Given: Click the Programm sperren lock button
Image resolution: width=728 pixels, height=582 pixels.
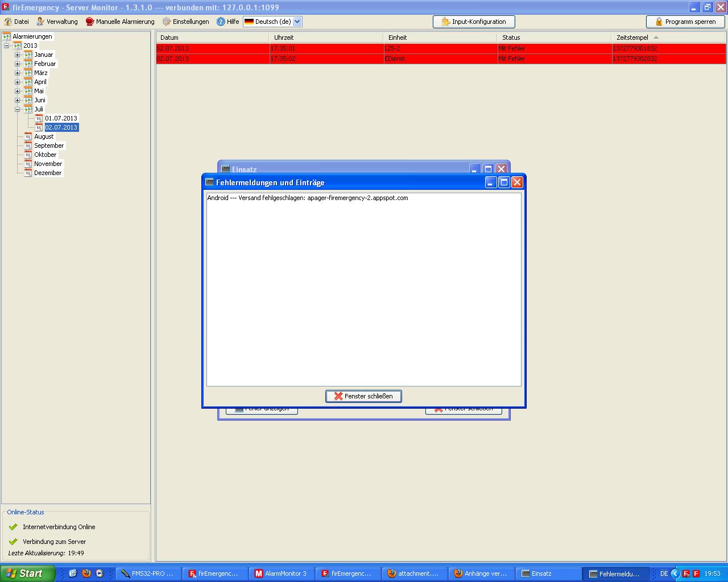Looking at the screenshot, I should point(685,22).
